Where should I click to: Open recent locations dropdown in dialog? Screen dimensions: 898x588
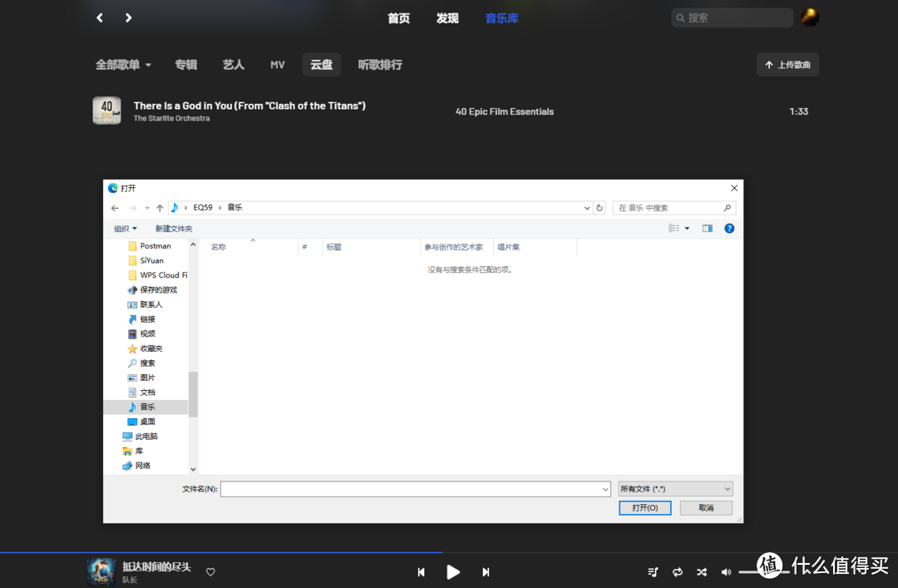(147, 208)
